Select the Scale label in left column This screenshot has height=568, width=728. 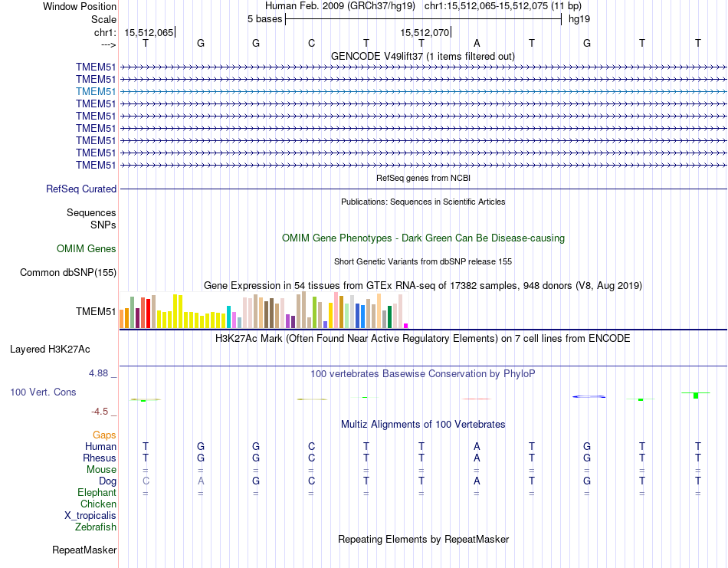click(103, 19)
